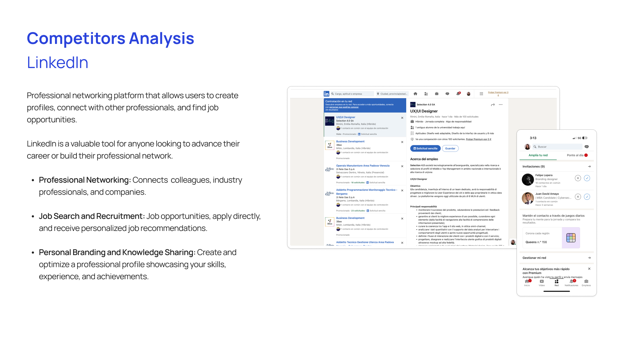
Task: Open three-dot more options on job detail
Action: pos(501,105)
